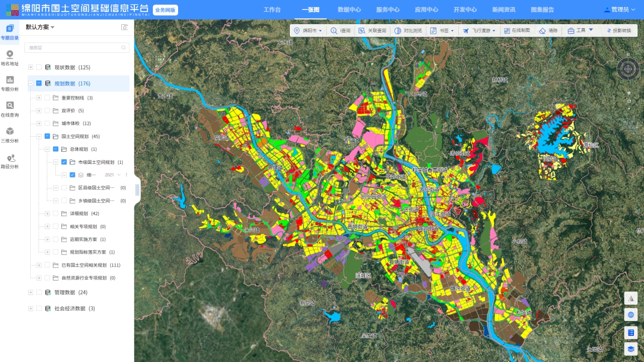The width and height of the screenshot is (644, 362).
Task: Zoom in with the plus map control
Action: (x=628, y=93)
